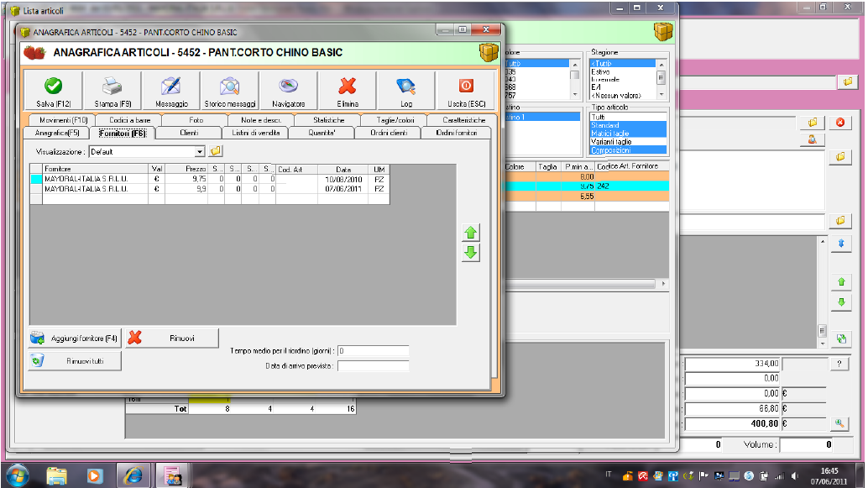Click Uscita (ESC) exit button
868x488 pixels.
466,90
